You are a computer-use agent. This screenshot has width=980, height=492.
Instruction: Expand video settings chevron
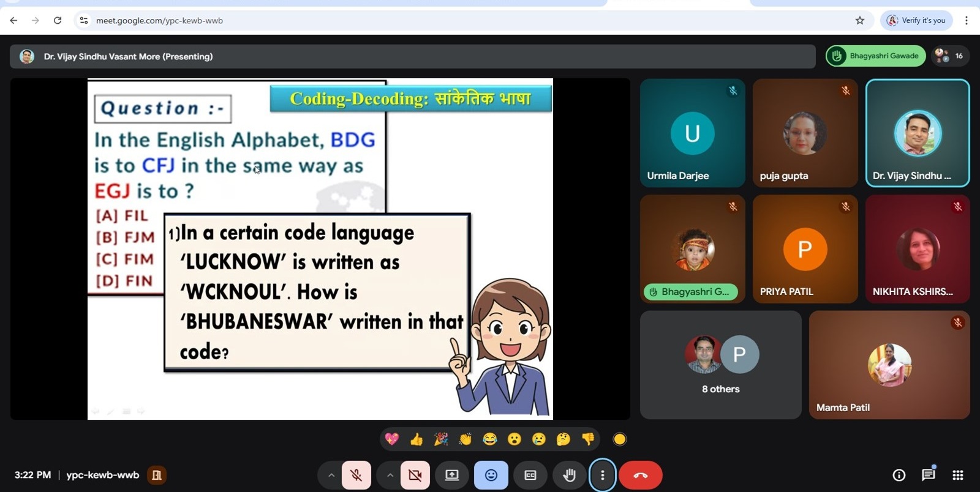click(x=390, y=475)
